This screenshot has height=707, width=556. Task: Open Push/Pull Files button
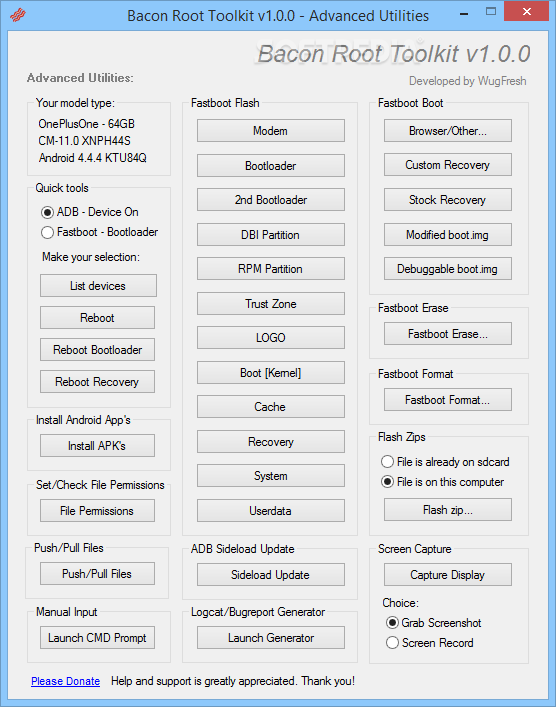click(x=97, y=574)
